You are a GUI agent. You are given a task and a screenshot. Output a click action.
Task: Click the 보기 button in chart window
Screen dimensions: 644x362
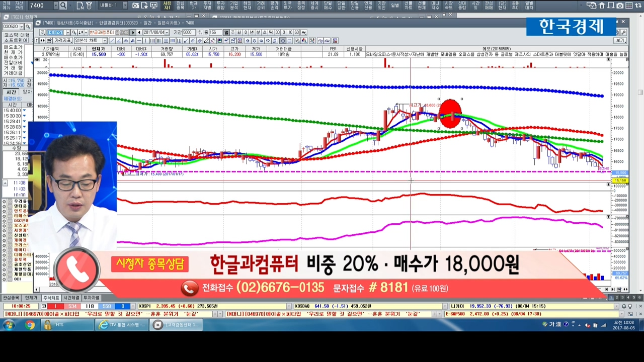point(621,40)
